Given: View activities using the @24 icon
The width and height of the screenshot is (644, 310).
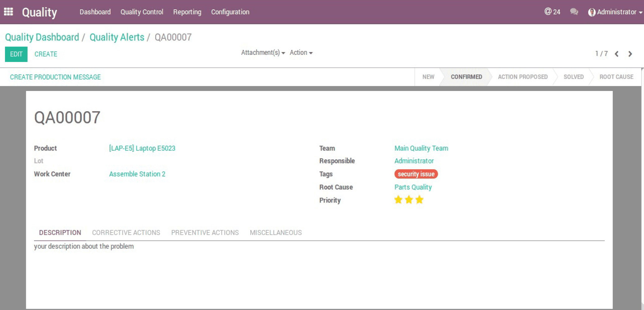Looking at the screenshot, I should point(552,12).
